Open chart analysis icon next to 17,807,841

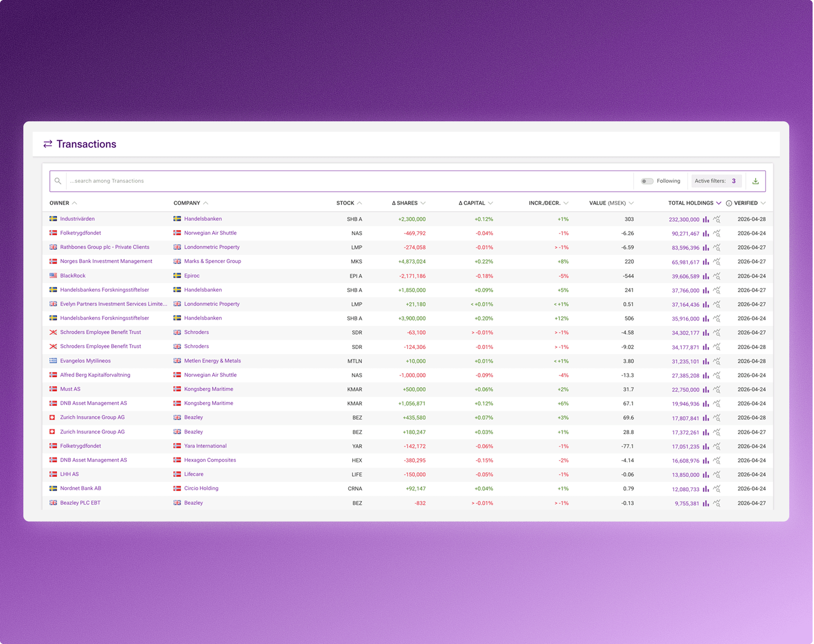tap(717, 418)
